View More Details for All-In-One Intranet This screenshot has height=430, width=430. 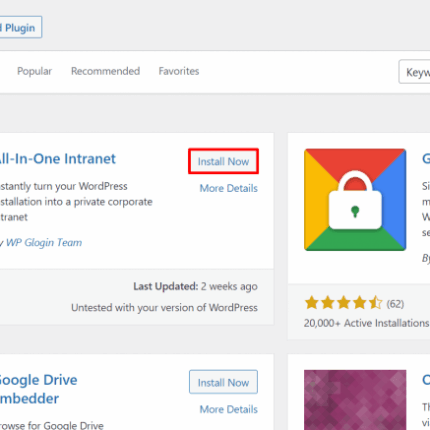229,188
